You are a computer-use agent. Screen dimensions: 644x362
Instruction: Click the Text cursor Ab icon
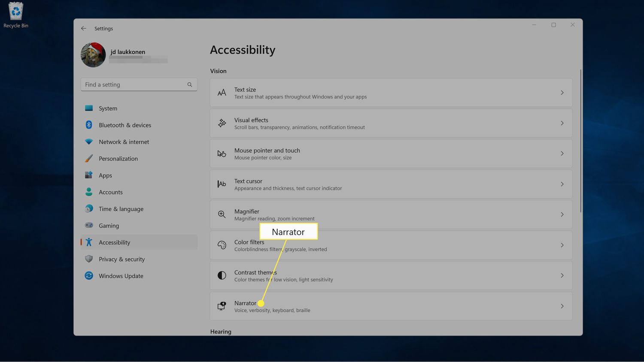click(x=222, y=184)
